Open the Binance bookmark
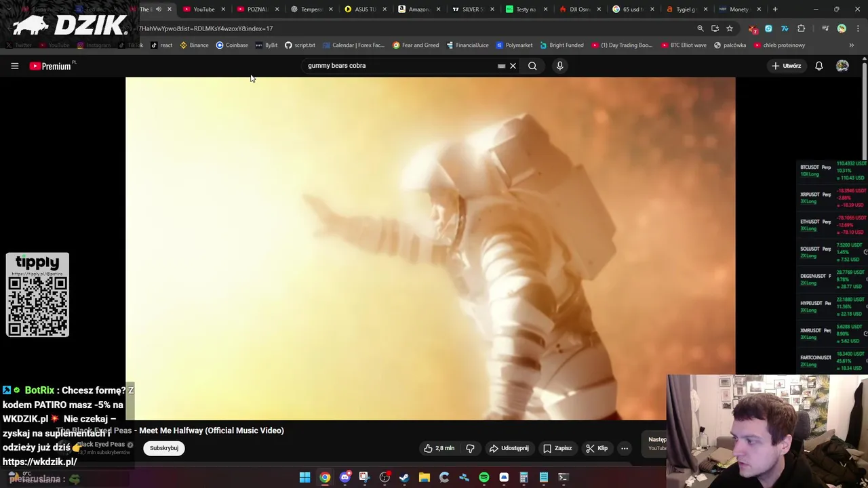 click(x=194, y=45)
